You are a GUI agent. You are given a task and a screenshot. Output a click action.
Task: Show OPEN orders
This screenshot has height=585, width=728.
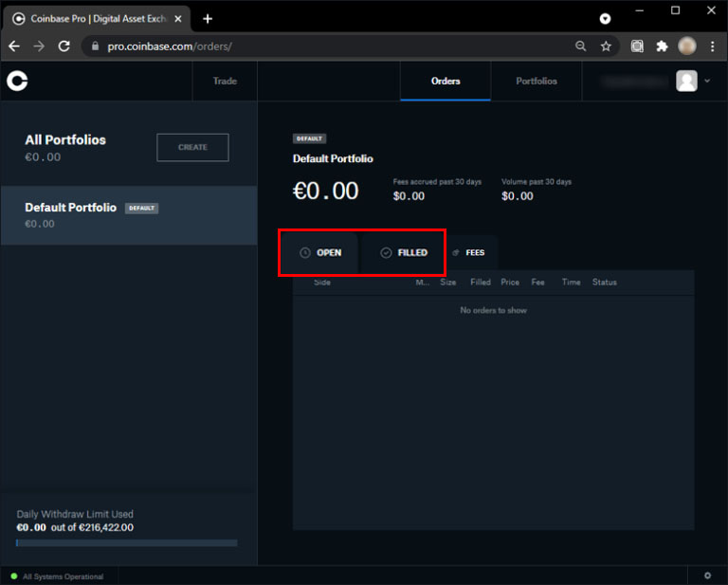click(x=320, y=253)
